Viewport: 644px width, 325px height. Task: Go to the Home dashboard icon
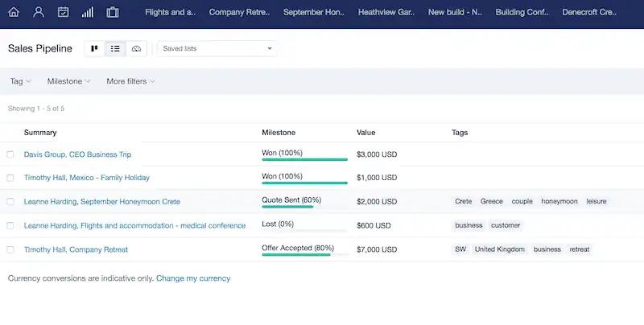coord(14,12)
